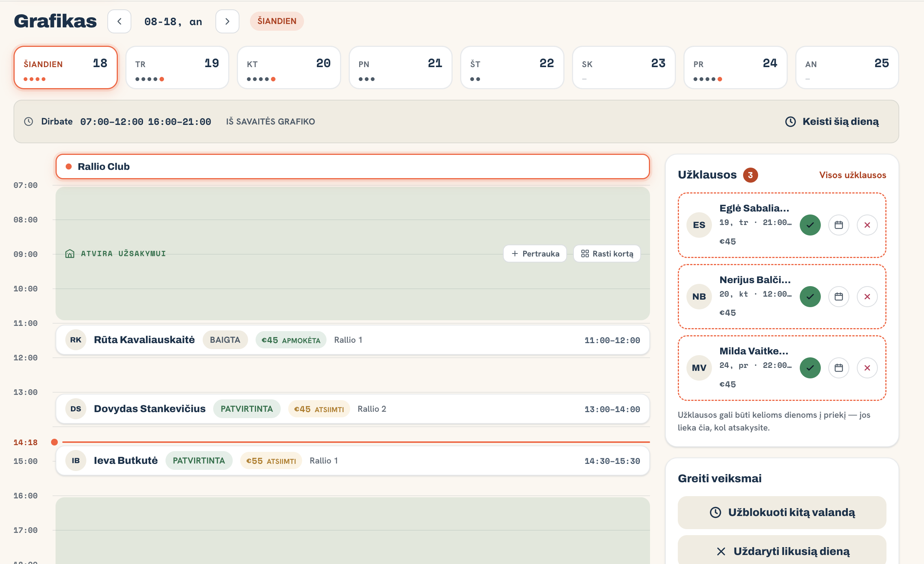Select the TR 19 day tab
Screen dimensions: 924x564
point(177,67)
